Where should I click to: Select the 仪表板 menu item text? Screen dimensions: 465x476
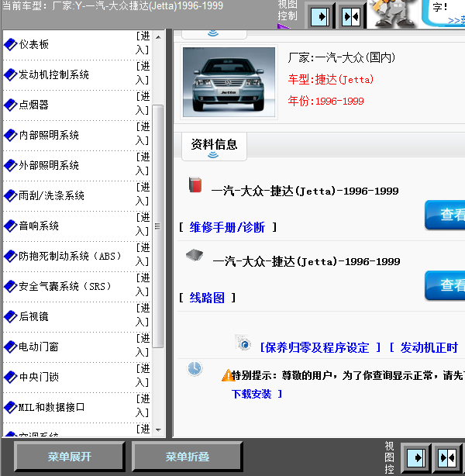[x=33, y=45]
